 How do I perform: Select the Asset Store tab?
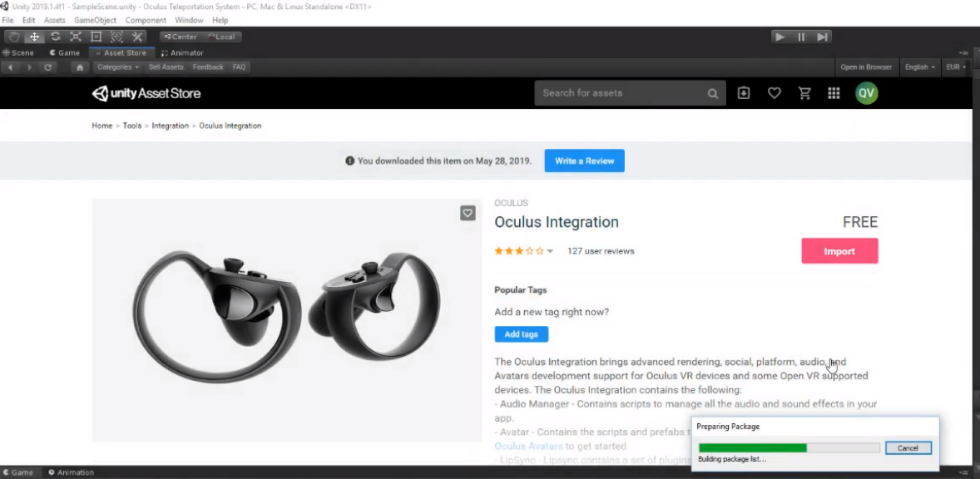[x=121, y=53]
